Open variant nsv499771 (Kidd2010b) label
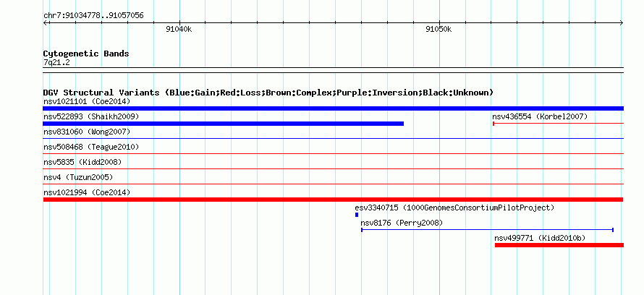Screen dimensions: 644x295 click(540, 238)
